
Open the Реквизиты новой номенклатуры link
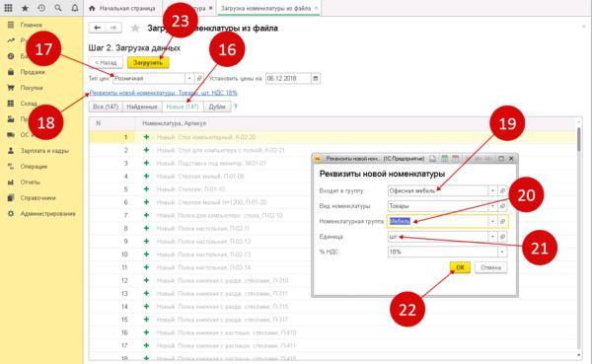coord(163,93)
